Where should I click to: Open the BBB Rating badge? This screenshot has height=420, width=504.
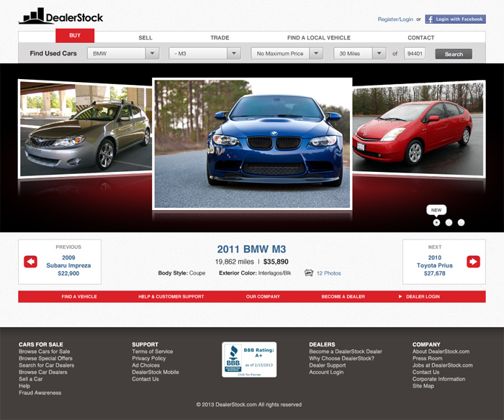(249, 360)
